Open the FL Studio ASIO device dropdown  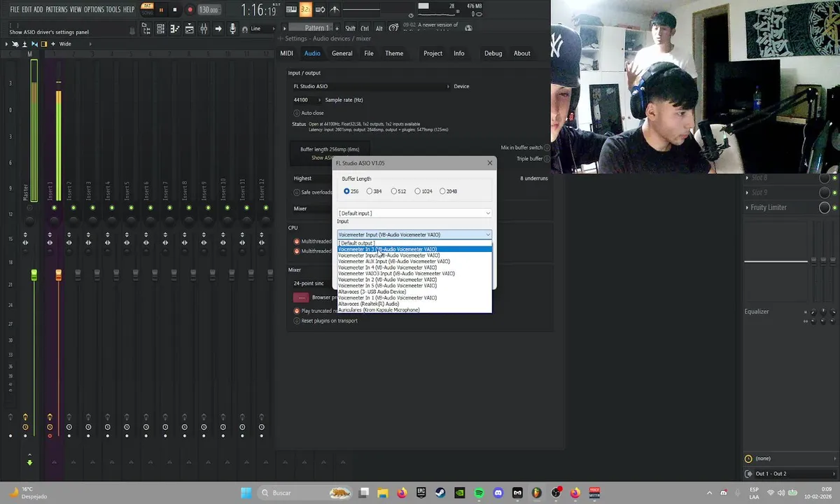(371, 86)
